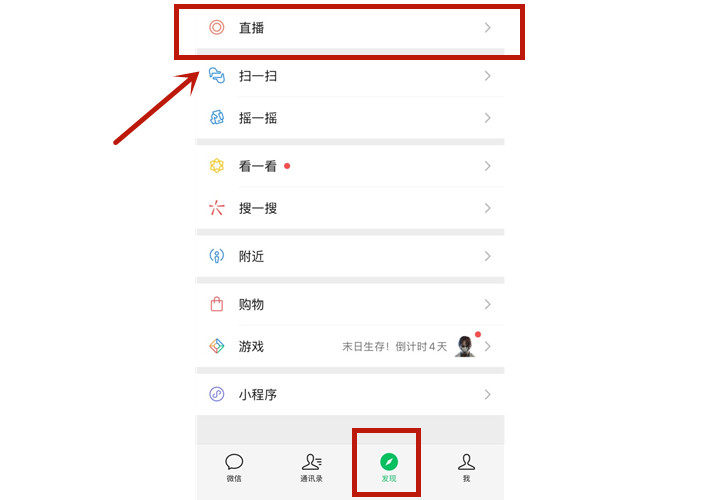Select the 摇一摇 shake icon
The height and width of the screenshot is (500, 720).
click(x=217, y=118)
